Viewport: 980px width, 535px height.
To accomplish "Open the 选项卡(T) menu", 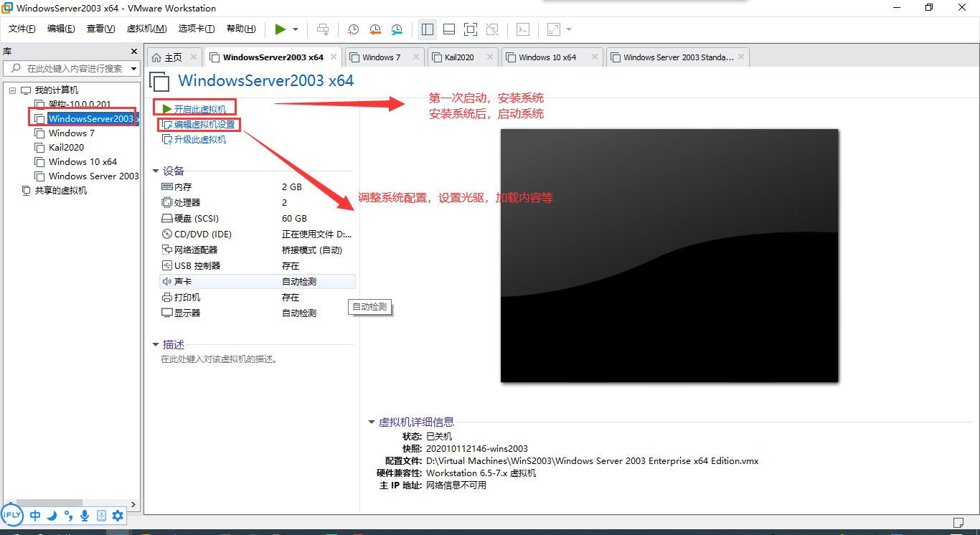I will click(197, 29).
